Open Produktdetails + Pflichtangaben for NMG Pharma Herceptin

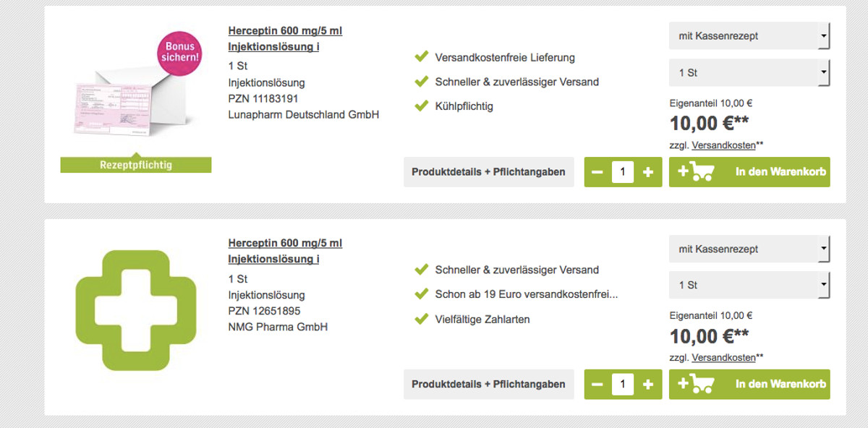pos(488,385)
